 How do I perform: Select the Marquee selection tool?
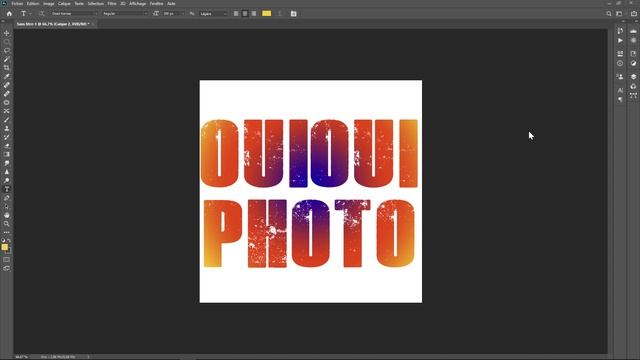(x=7, y=42)
